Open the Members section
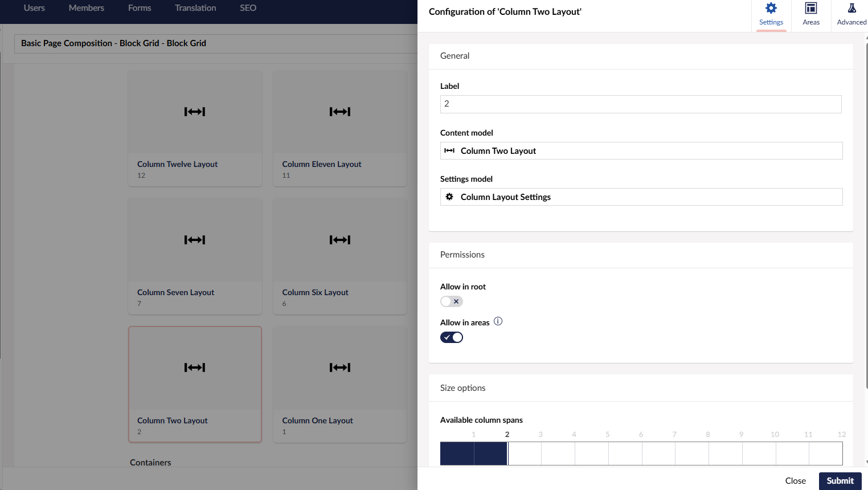The image size is (868, 490). click(87, 8)
